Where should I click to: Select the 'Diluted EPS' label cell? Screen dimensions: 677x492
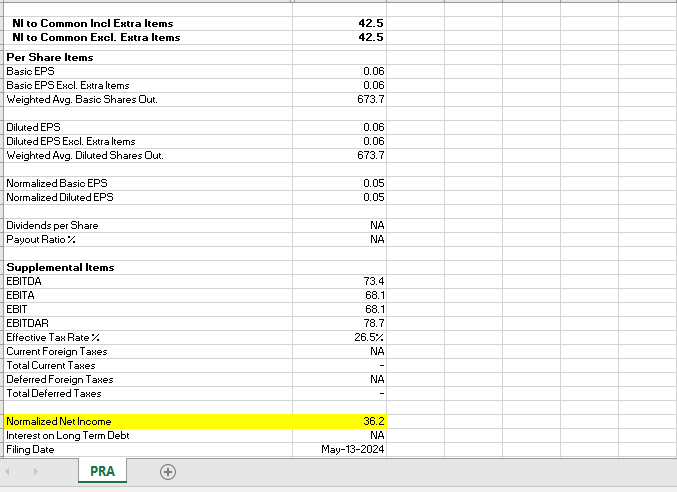coord(148,127)
